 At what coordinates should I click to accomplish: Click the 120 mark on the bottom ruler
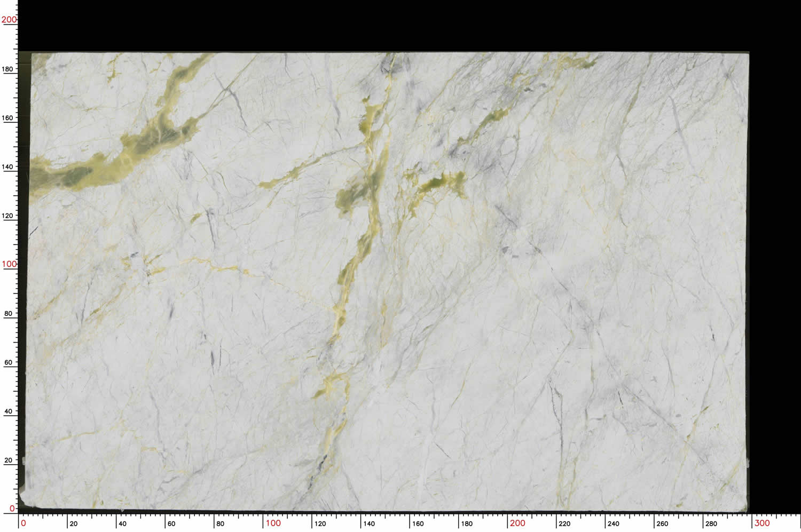coord(320,523)
